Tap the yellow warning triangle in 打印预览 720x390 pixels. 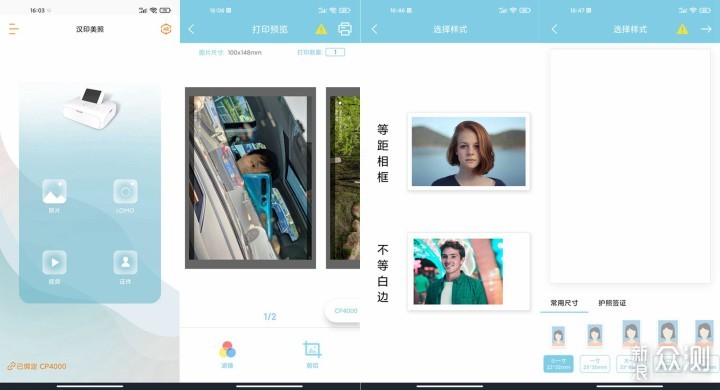pyautogui.click(x=321, y=29)
